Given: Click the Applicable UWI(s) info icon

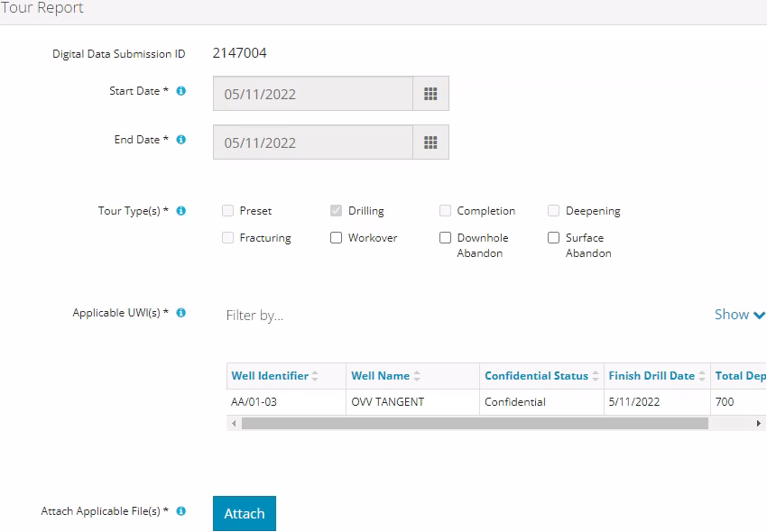Looking at the screenshot, I should click(x=181, y=313).
